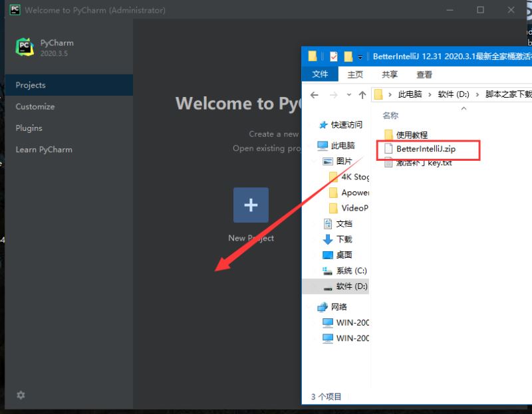Image resolution: width=532 pixels, height=414 pixels.
Task: Click the 使用教程 folder icon
Action: [389, 135]
